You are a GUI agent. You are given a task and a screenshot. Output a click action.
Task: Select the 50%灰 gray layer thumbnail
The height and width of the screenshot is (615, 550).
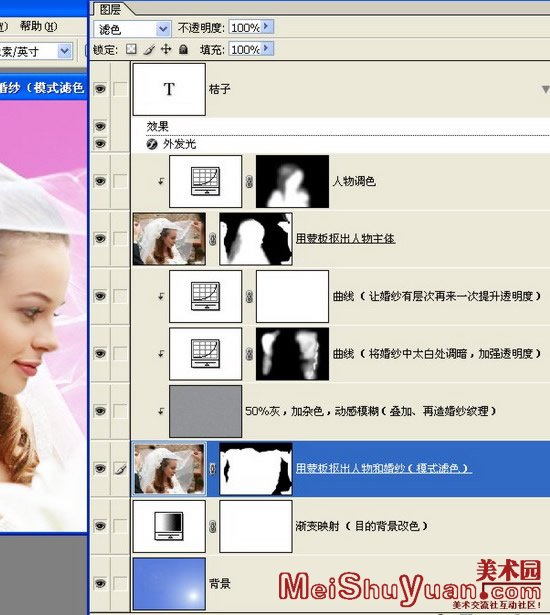(x=206, y=411)
